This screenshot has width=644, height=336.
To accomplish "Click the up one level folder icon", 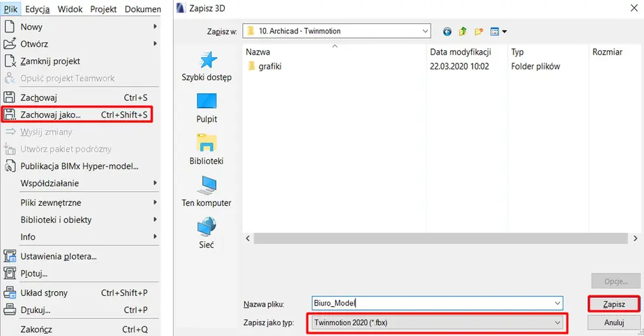I will [x=463, y=31].
